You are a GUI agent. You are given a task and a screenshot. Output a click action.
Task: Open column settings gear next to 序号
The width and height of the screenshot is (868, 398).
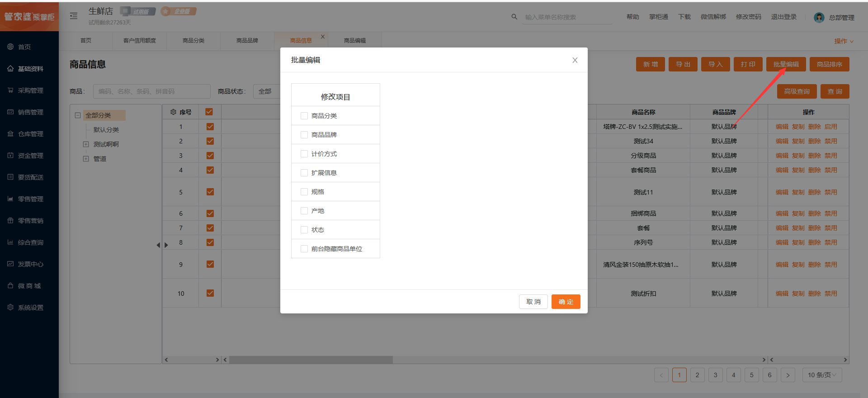(x=173, y=112)
